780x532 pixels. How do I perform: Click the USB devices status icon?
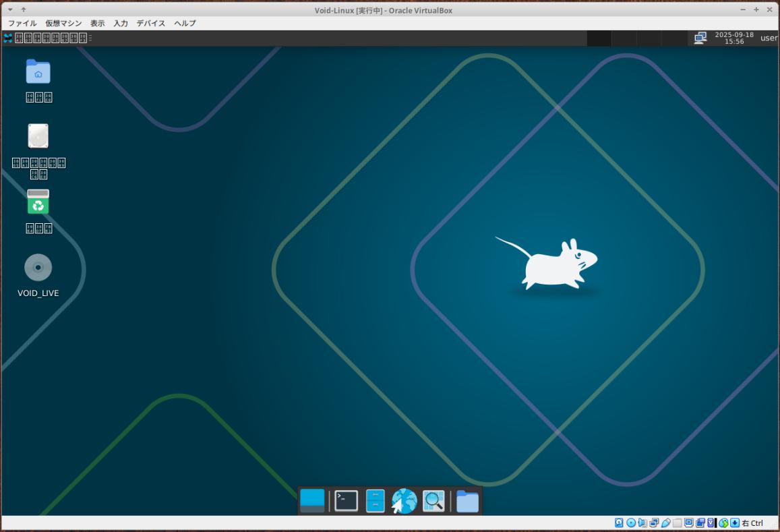coord(666,523)
